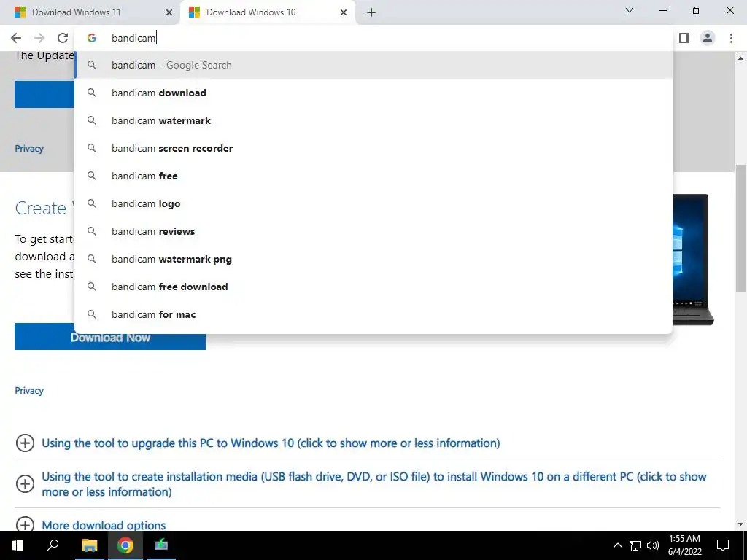Show hidden system tray icons

[x=617, y=545]
